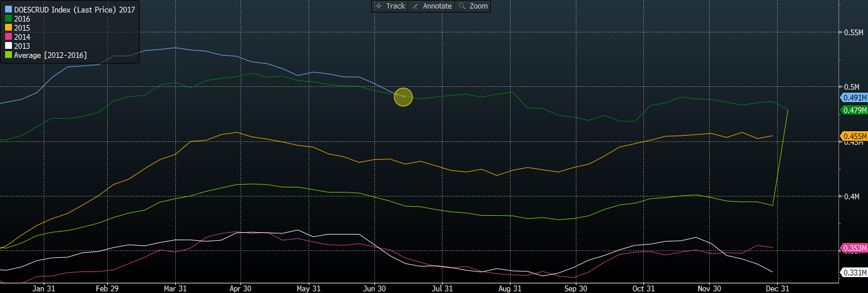The height and width of the screenshot is (293, 868).
Task: Click the Zoom magnifier icon
Action: tap(462, 6)
